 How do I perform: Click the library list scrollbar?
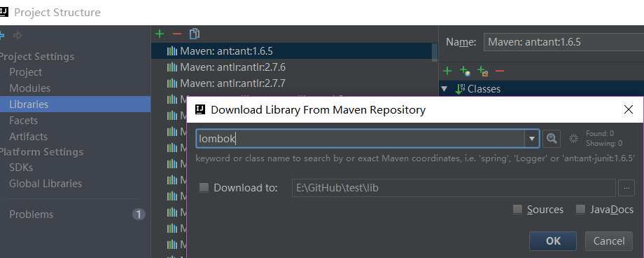coord(435,53)
